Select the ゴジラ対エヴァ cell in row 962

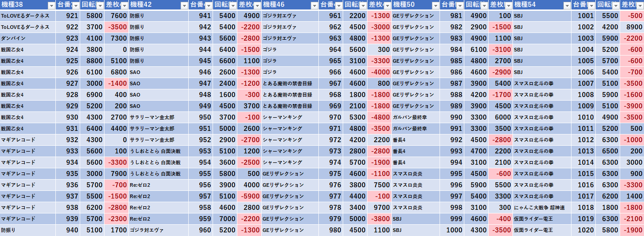(290, 27)
